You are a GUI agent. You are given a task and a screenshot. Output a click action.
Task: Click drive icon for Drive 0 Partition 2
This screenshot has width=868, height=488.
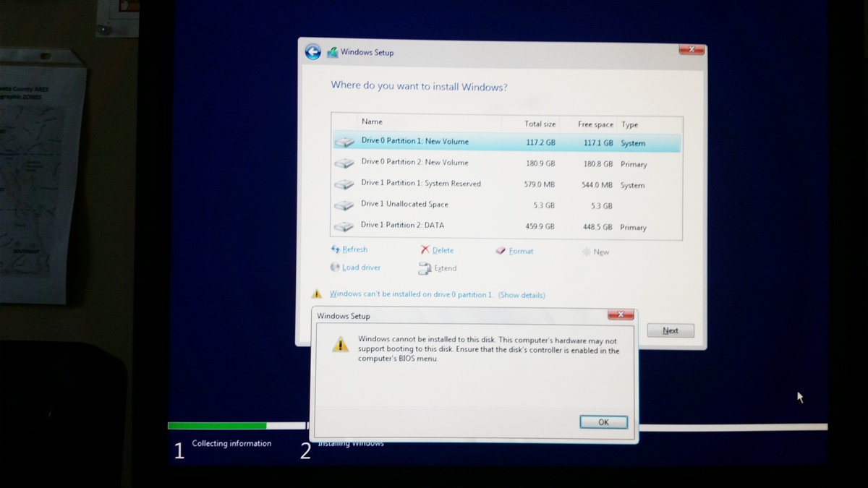344,163
